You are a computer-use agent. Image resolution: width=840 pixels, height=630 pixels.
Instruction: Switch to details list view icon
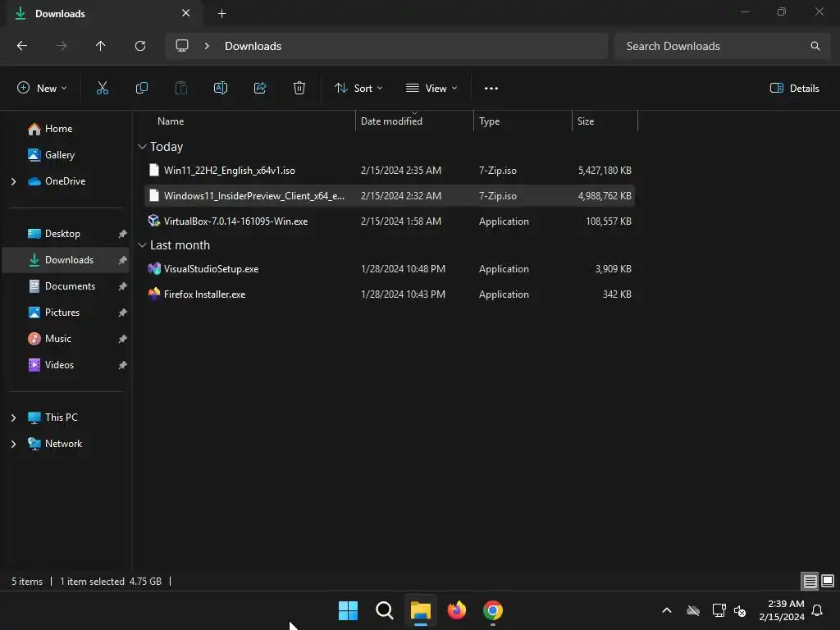810,581
